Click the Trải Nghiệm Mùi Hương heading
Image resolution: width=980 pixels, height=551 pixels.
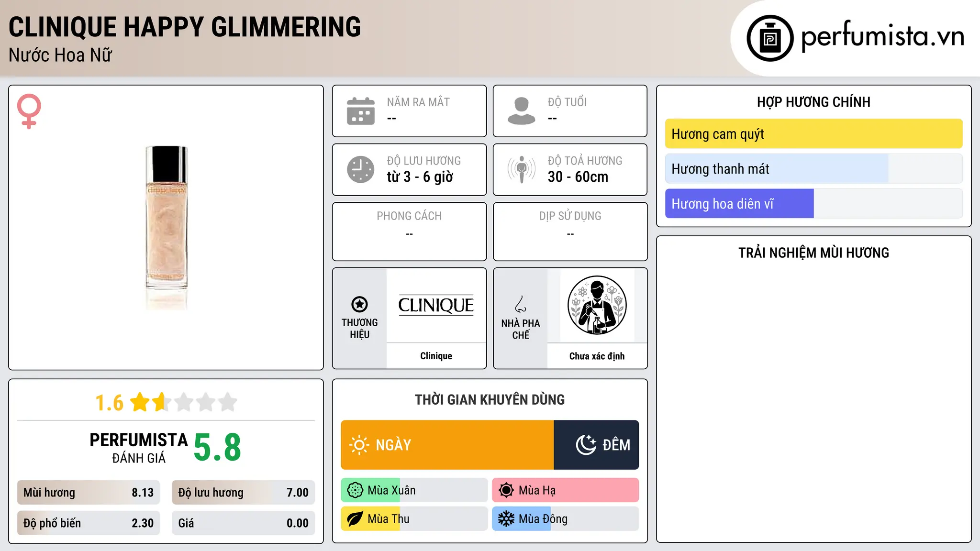(813, 253)
